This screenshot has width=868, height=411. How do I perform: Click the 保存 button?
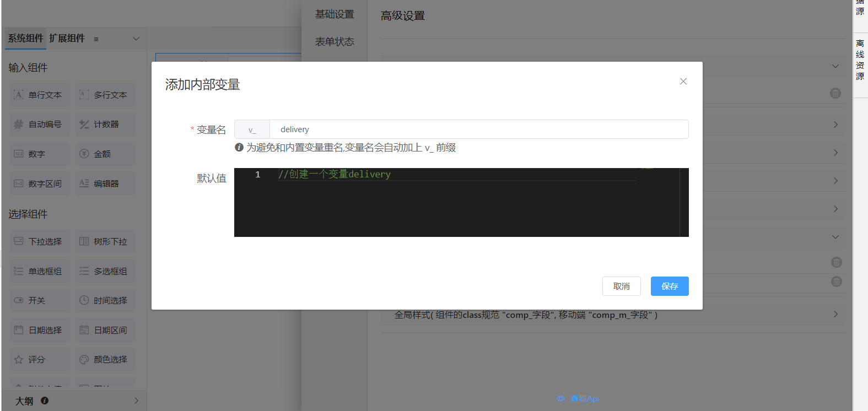(x=670, y=286)
